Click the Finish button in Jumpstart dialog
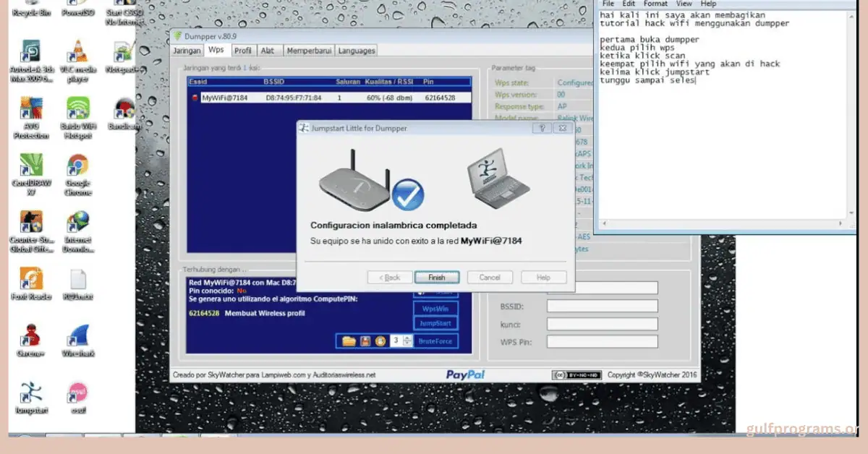The height and width of the screenshot is (454, 868). pyautogui.click(x=436, y=278)
